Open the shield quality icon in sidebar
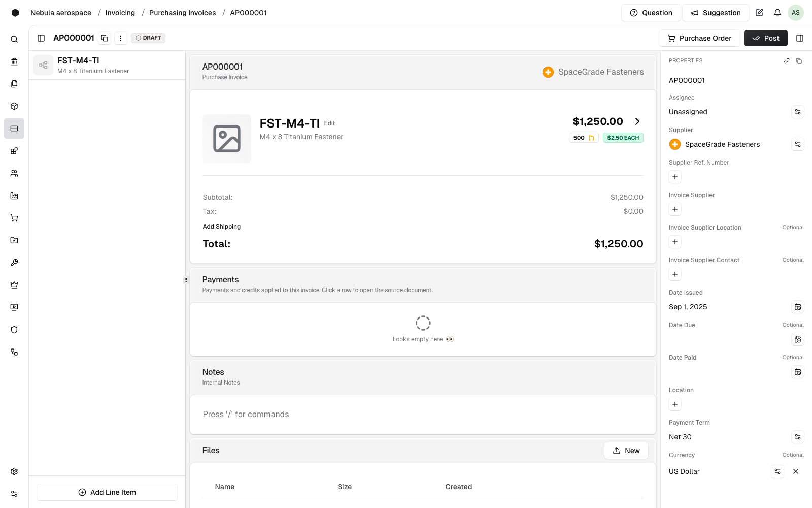The width and height of the screenshot is (812, 508). click(14, 330)
